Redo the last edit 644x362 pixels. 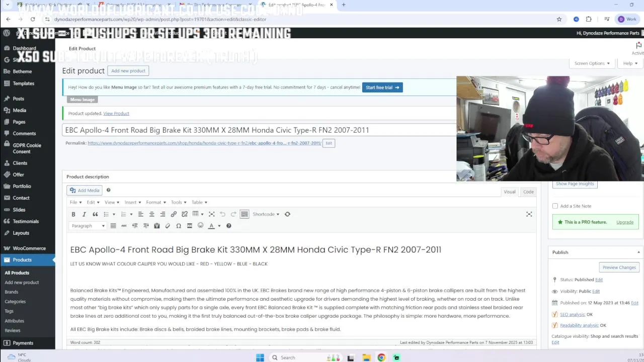coord(233,214)
